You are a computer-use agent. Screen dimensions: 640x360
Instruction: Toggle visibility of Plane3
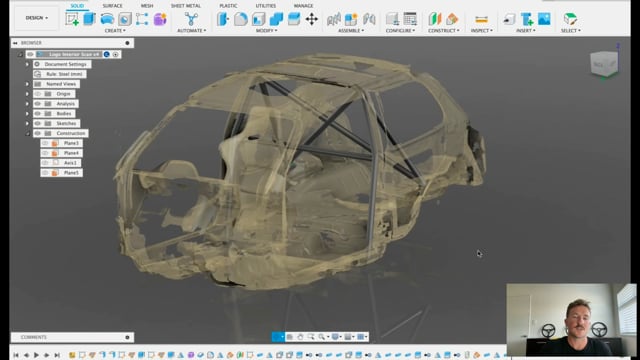point(45,143)
